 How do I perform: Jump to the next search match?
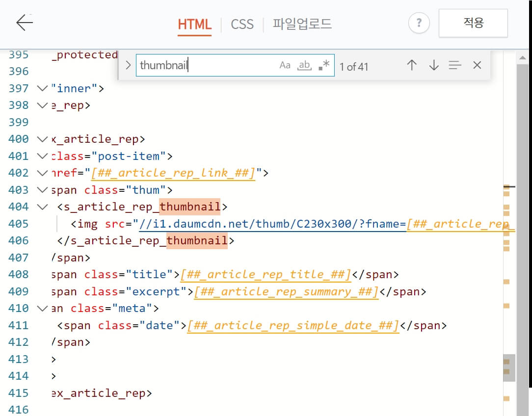(434, 65)
